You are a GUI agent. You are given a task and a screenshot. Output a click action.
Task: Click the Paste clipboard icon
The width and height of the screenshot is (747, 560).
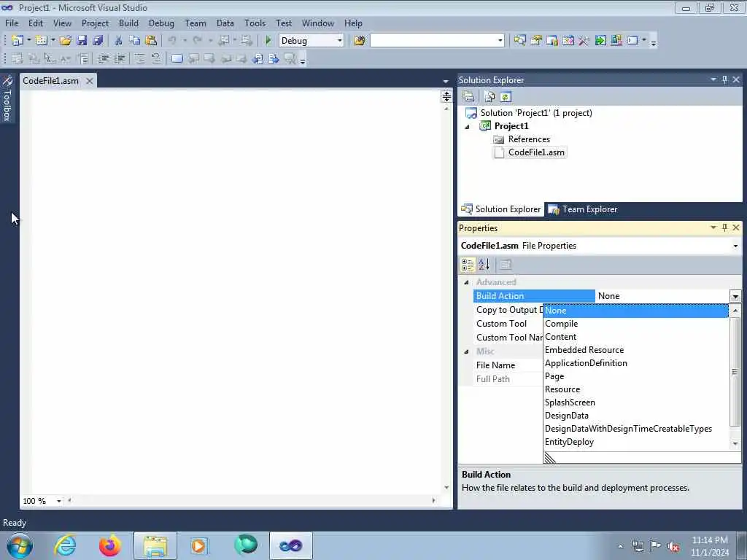pyautogui.click(x=151, y=41)
